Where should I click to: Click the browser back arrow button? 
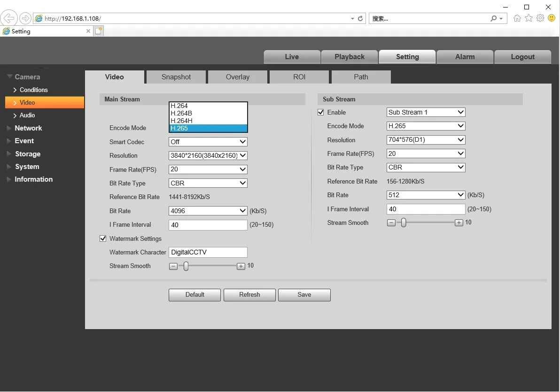9,18
